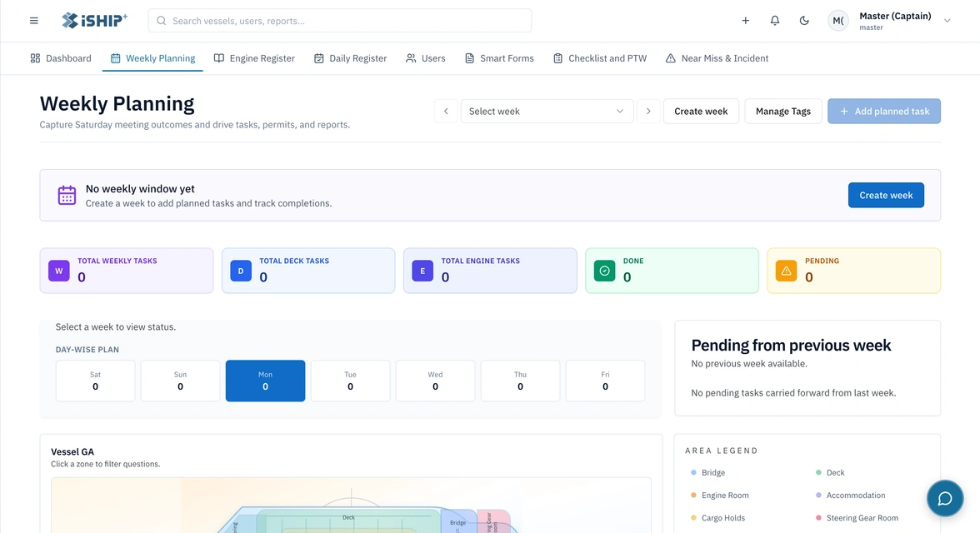Click Steering Gear Room in area legend
Image resolution: width=980 pixels, height=533 pixels.
(x=857, y=517)
